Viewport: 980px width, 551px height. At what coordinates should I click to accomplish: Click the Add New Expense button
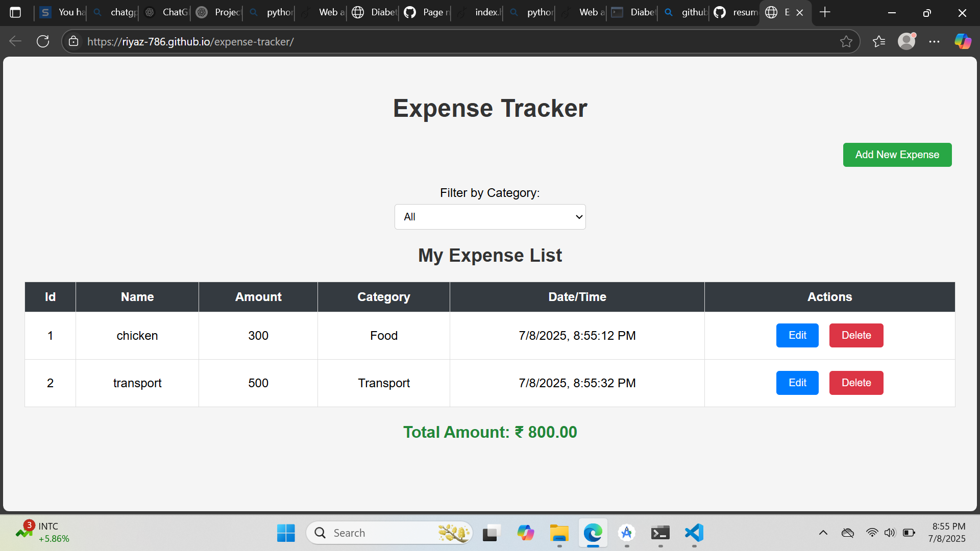click(897, 155)
